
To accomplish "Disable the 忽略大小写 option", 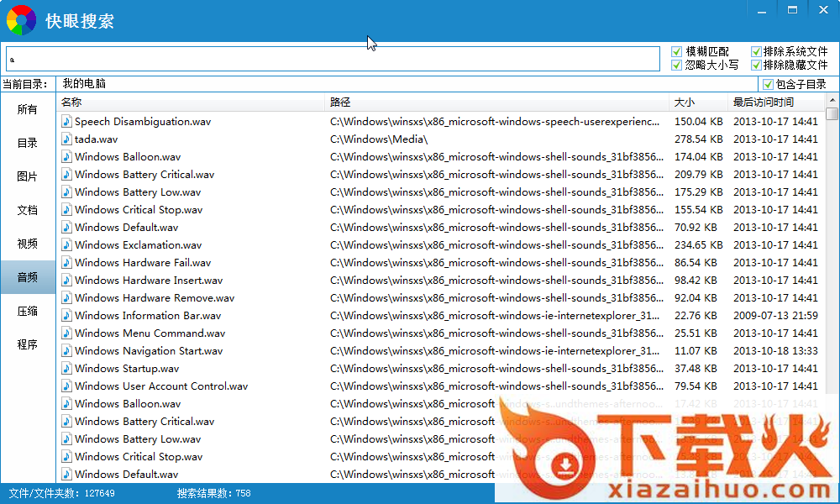I will coord(677,65).
